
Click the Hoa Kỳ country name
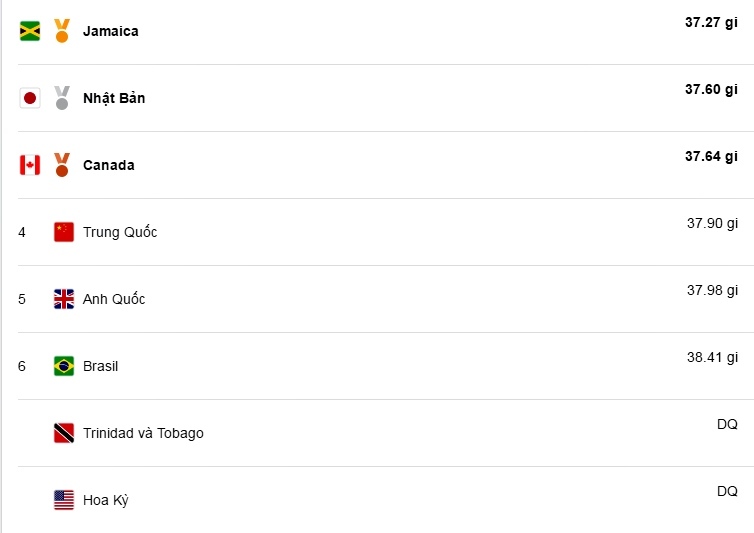pyautogui.click(x=105, y=500)
